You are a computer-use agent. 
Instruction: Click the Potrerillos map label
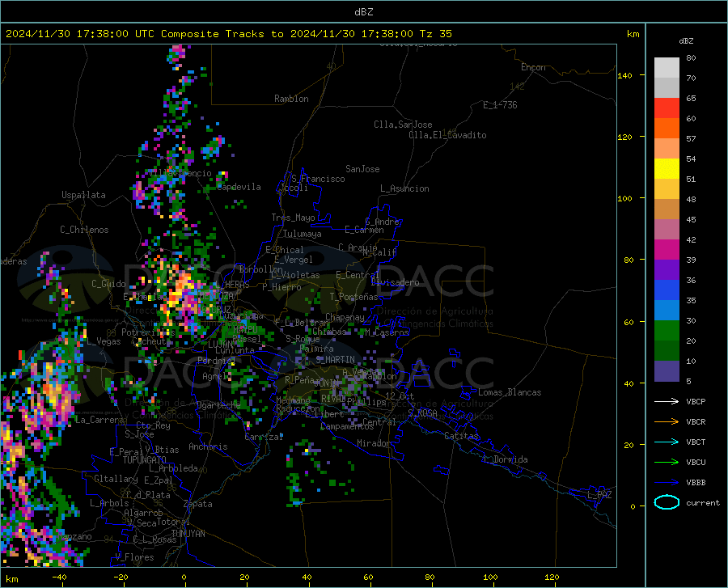[148, 332]
